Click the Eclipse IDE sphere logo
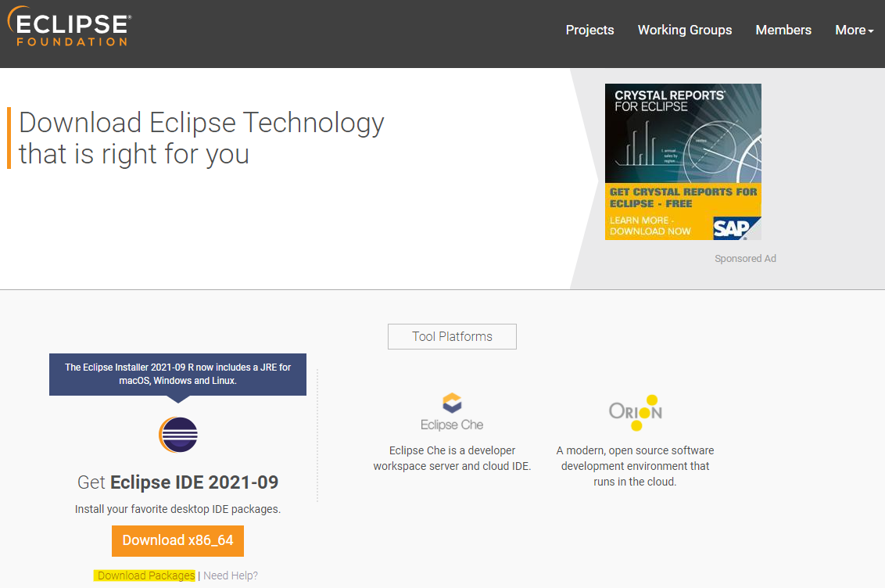Image resolution: width=885 pixels, height=588 pixels. click(x=177, y=435)
